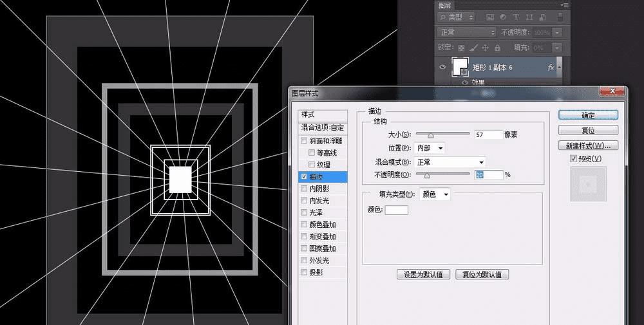The width and height of the screenshot is (644, 325).
Task: Click the adjustment layer filter icon
Action: [503, 17]
